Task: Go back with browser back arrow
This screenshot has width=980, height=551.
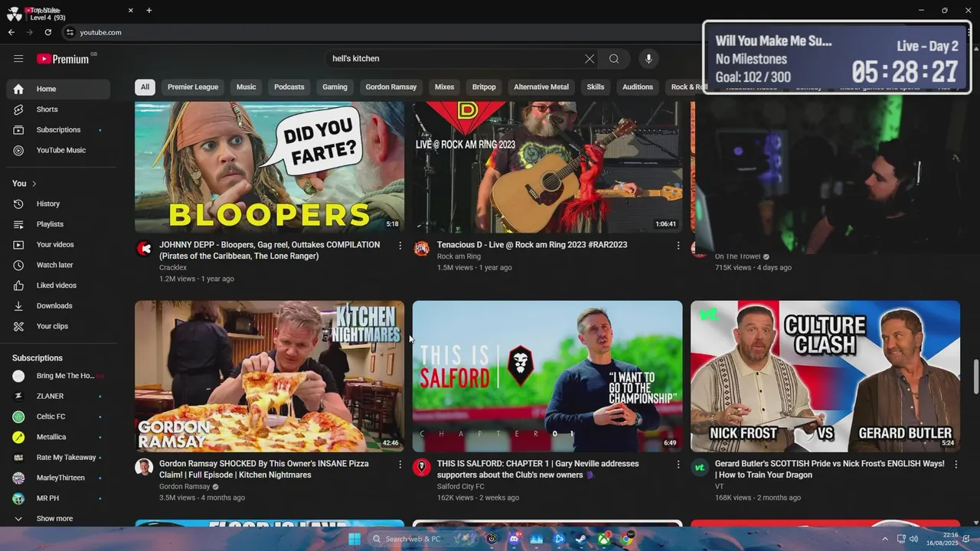Action: [x=11, y=32]
